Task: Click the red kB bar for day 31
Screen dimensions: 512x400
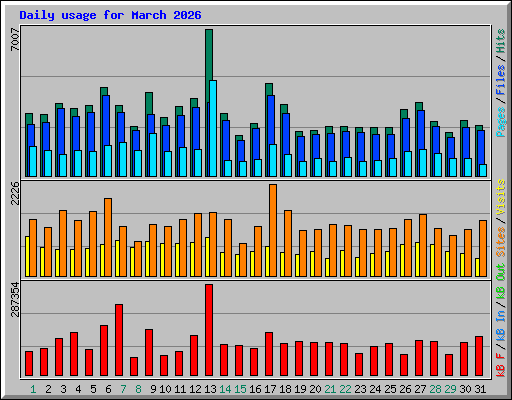Action: pos(479,356)
